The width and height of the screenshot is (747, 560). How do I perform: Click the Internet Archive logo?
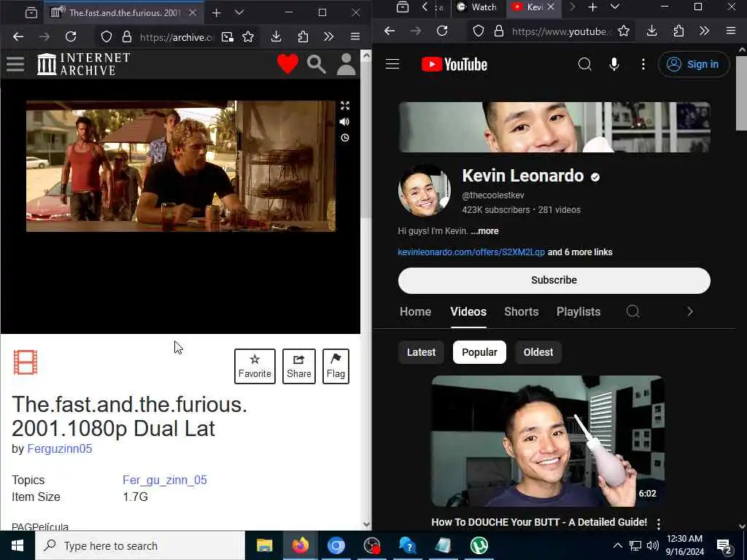pyautogui.click(x=83, y=64)
